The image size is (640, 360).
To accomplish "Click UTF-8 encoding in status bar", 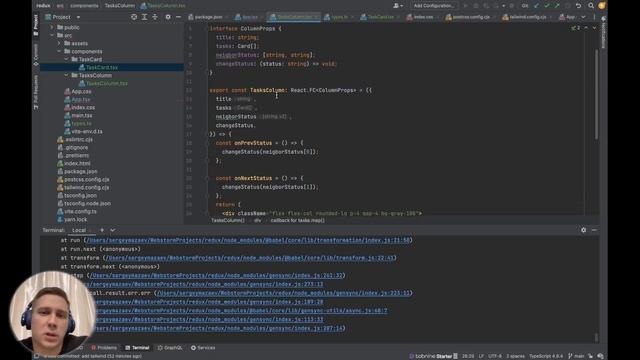I will tap(495, 356).
